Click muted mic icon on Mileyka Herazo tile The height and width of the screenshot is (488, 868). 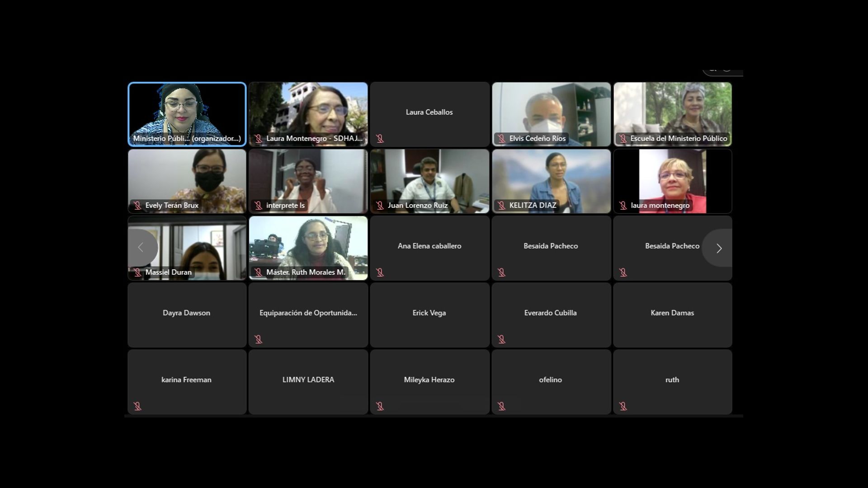click(380, 406)
